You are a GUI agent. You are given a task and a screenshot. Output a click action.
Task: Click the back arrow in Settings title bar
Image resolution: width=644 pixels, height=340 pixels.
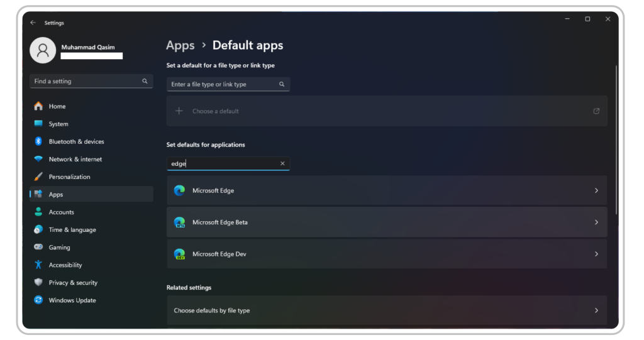pos(33,23)
